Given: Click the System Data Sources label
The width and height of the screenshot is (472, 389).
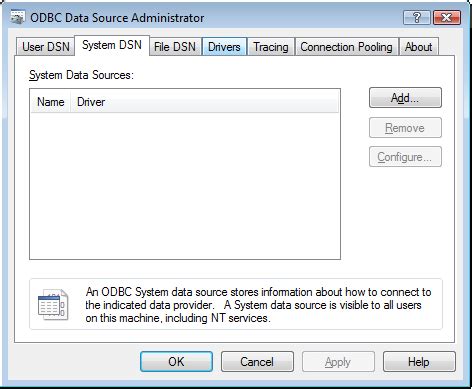Looking at the screenshot, I should point(81,75).
